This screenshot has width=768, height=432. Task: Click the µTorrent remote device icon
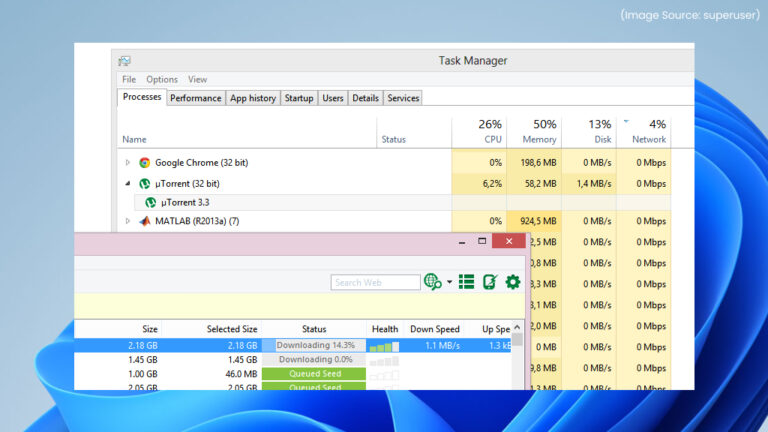490,282
